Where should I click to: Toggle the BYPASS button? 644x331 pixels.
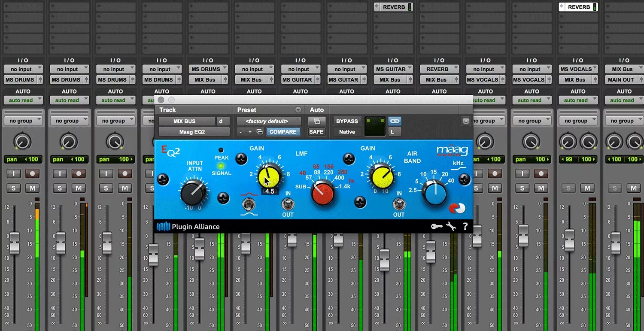347,121
